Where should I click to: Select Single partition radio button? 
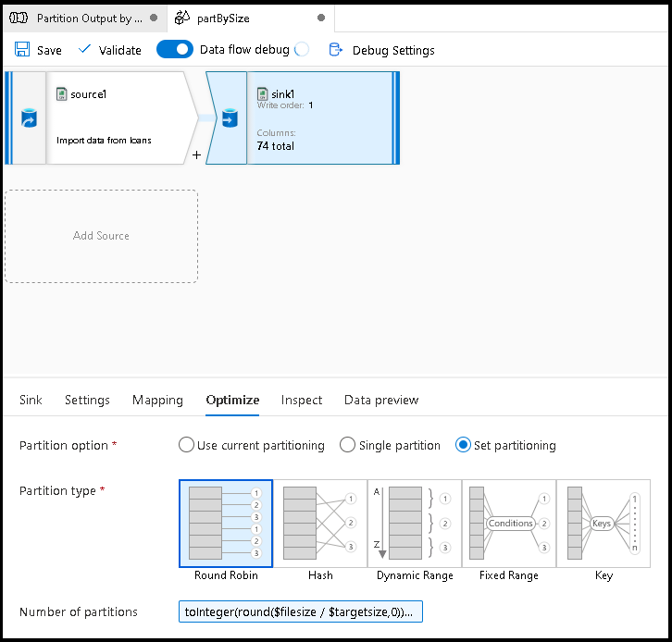point(348,445)
